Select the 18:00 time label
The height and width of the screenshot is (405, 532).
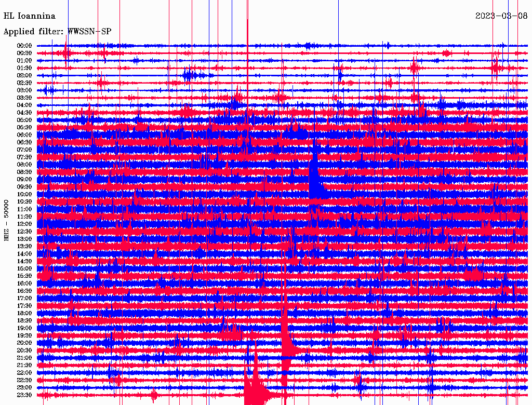pyautogui.click(x=24, y=313)
